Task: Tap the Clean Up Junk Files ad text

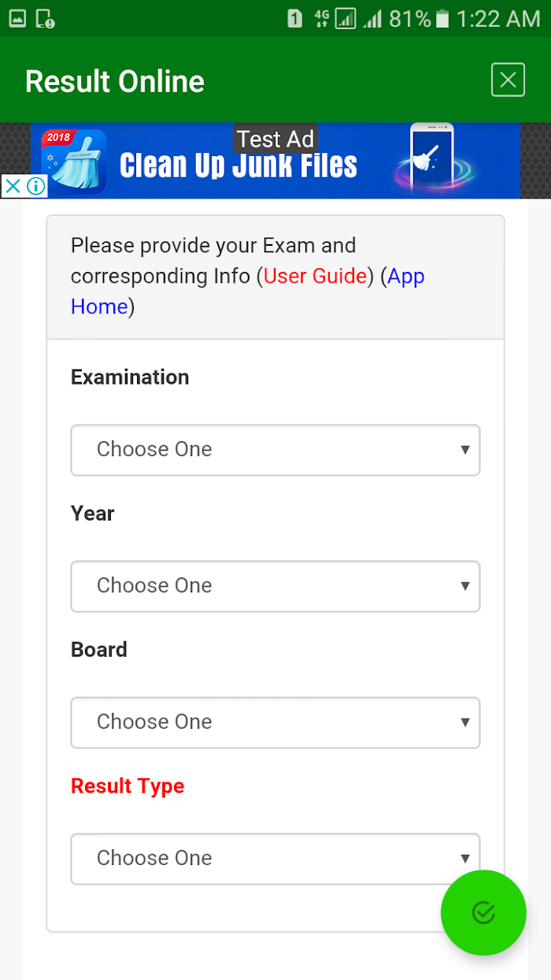Action: [239, 166]
